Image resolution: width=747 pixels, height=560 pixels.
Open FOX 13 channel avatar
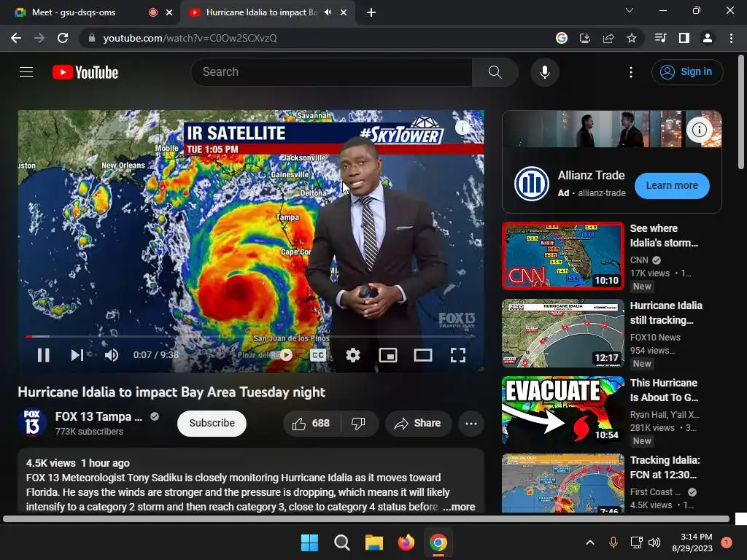[x=32, y=422]
